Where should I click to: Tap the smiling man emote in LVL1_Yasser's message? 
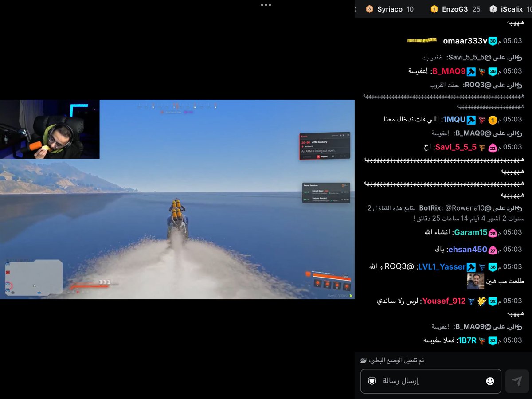[x=476, y=281]
